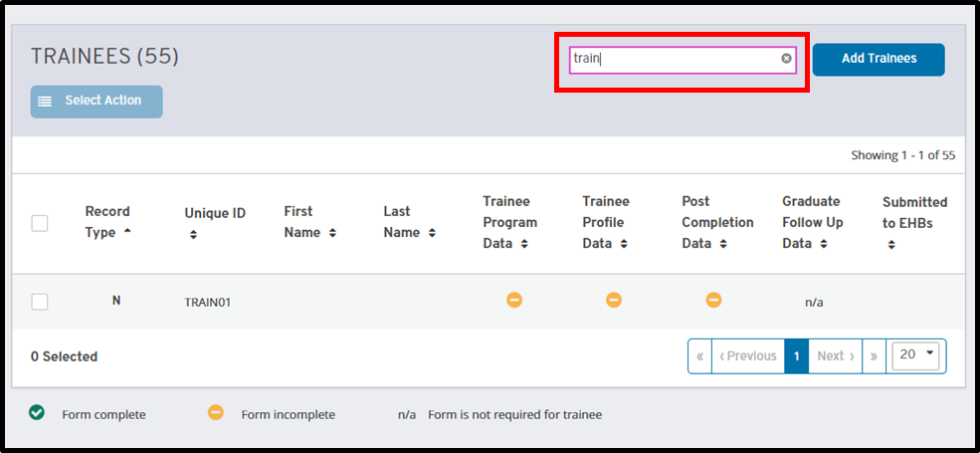Open the Select Action menu
980x453 pixels.
tap(97, 101)
